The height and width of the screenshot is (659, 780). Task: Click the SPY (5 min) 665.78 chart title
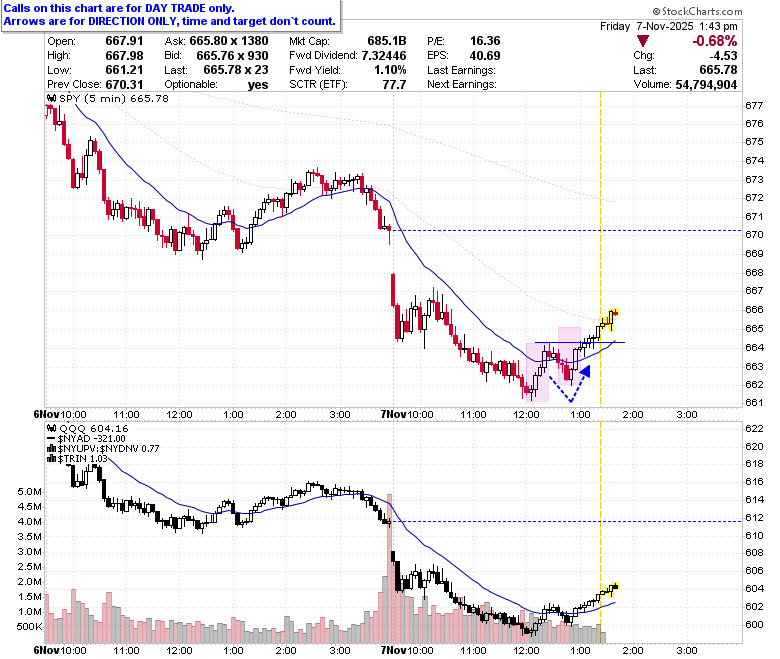pyautogui.click(x=113, y=98)
